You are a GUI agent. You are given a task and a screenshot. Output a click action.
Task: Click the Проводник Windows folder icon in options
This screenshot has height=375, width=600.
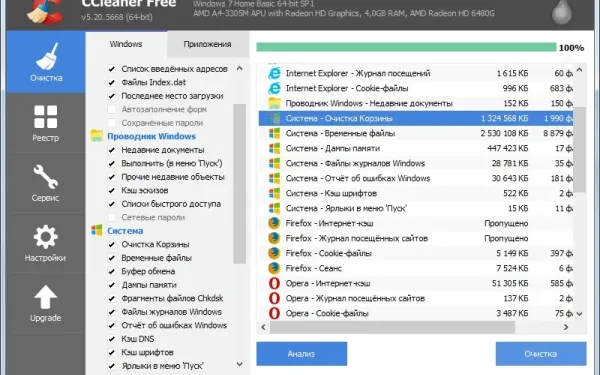(97, 136)
